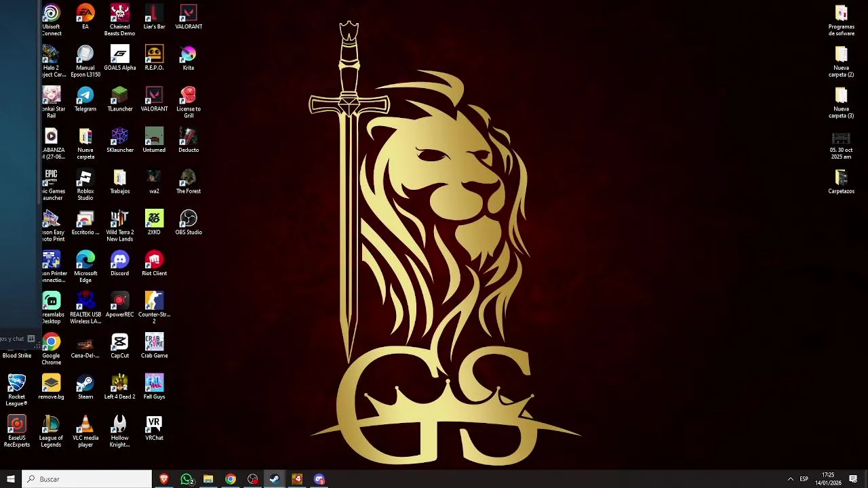Image resolution: width=868 pixels, height=488 pixels.
Task: Select the ApowerREC desktop icon
Action: [x=120, y=305]
